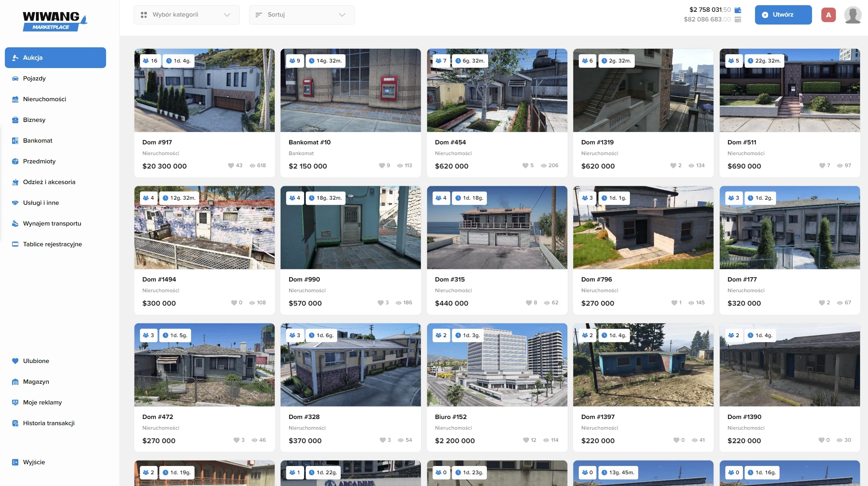Open the user profile avatar
The height and width of the screenshot is (486, 868).
coord(852,15)
